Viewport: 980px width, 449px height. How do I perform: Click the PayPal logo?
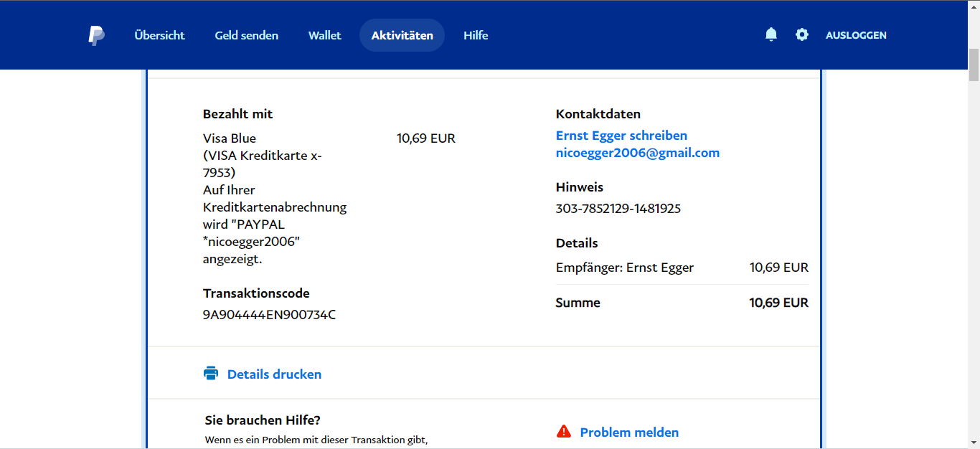tap(96, 35)
